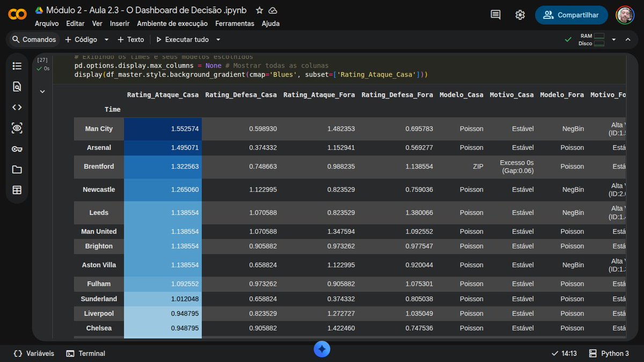
Task: Click the Modelo_Casa column header
Action: pos(462,95)
